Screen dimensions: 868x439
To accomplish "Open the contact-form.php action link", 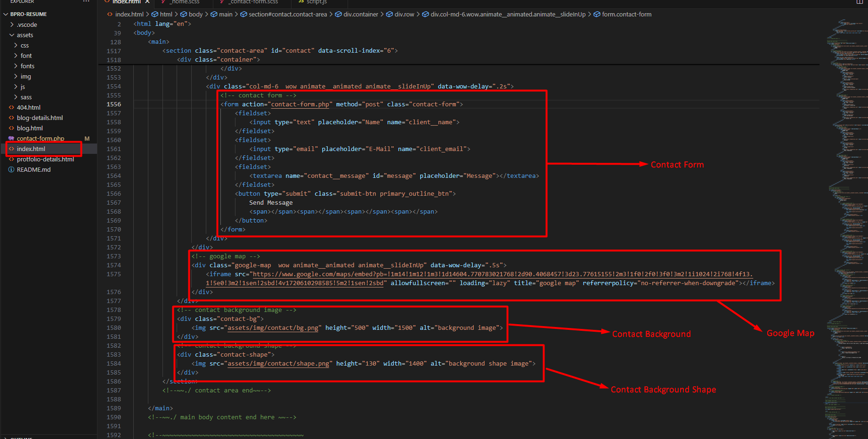I will pos(300,104).
